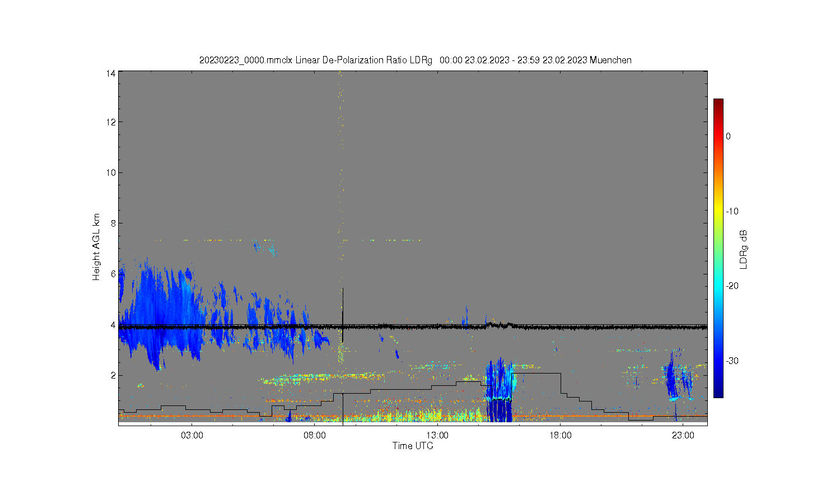Click the blue precipitation column near 15:30

coord(498,390)
